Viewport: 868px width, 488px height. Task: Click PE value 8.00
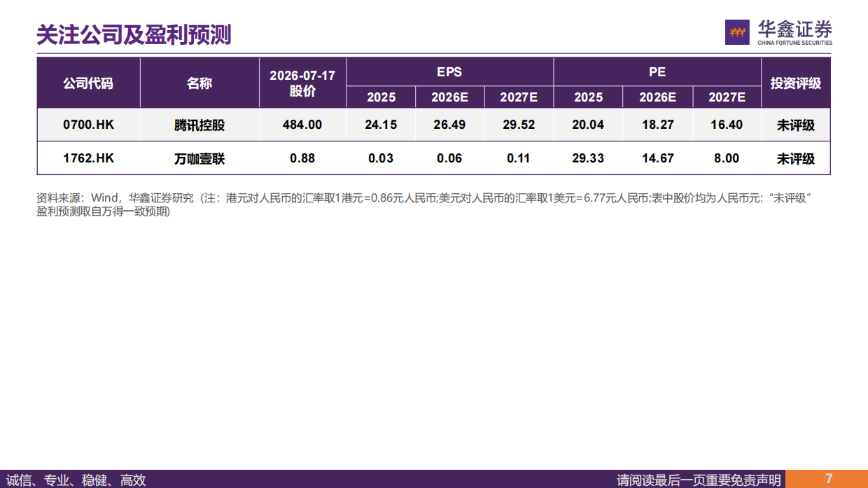pos(727,158)
